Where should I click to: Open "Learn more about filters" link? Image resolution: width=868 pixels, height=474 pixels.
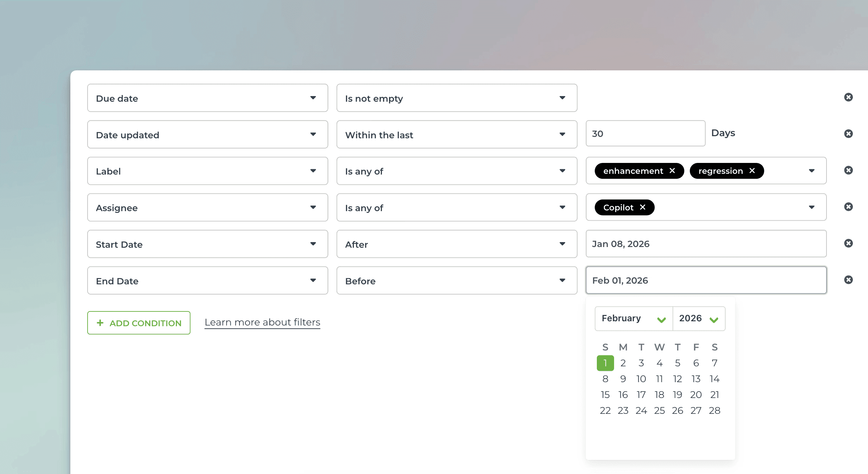(x=262, y=322)
